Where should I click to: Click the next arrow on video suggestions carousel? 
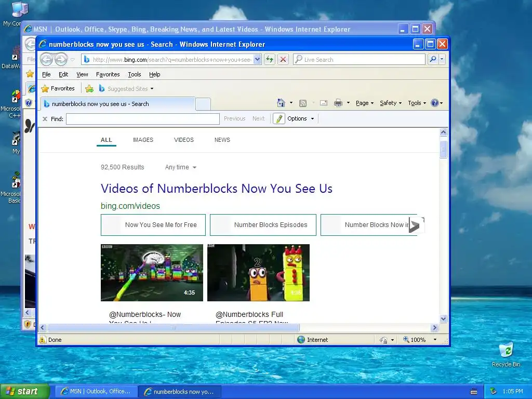(x=416, y=225)
